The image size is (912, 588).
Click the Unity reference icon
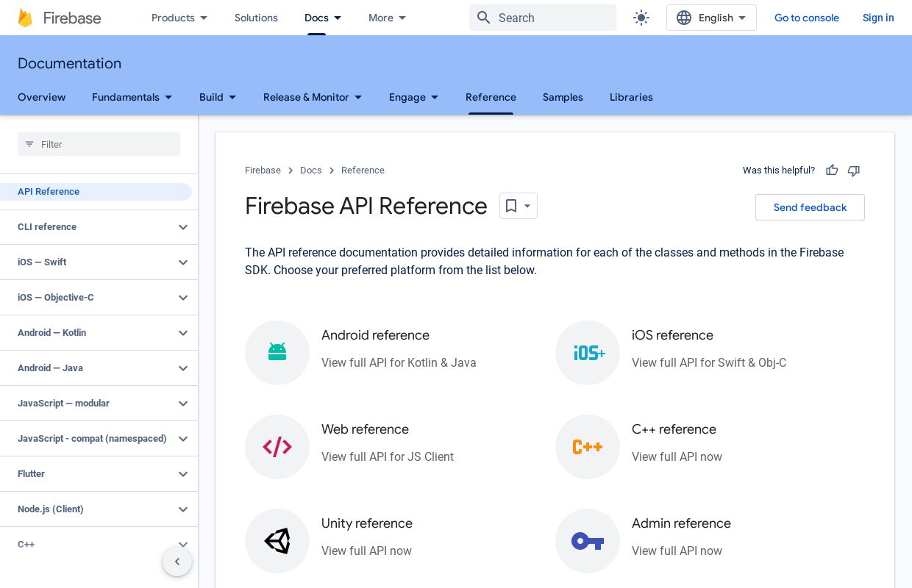(277, 541)
